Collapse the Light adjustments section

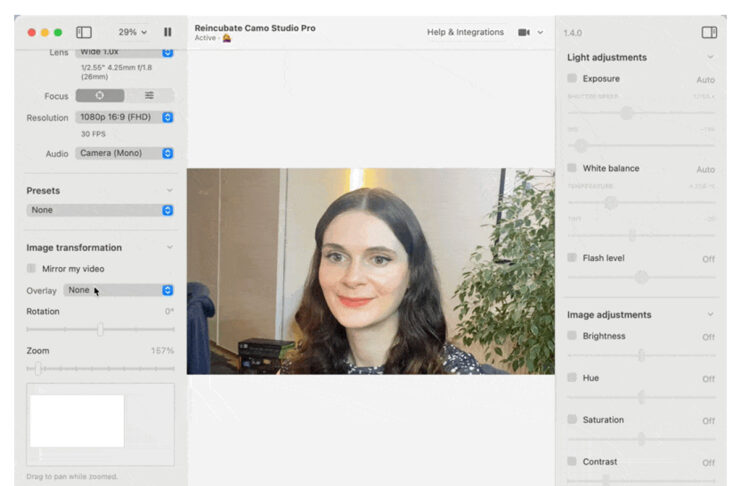710,57
